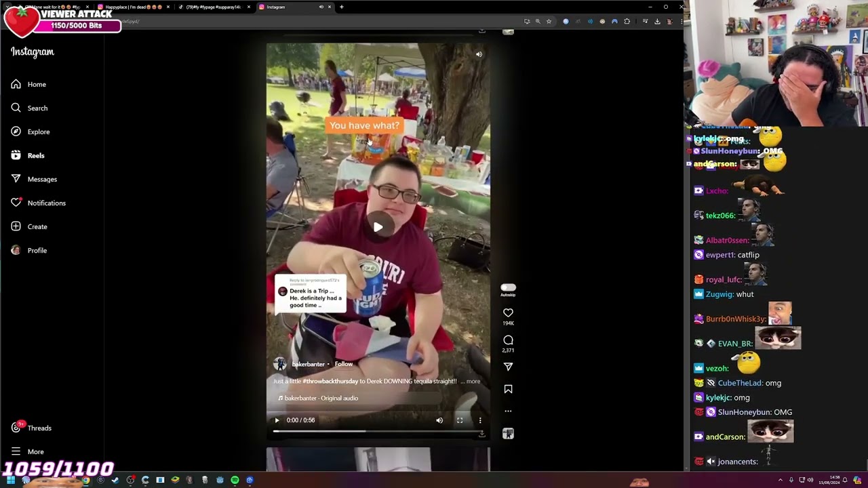Toggle the Autoskip switch

click(x=508, y=287)
